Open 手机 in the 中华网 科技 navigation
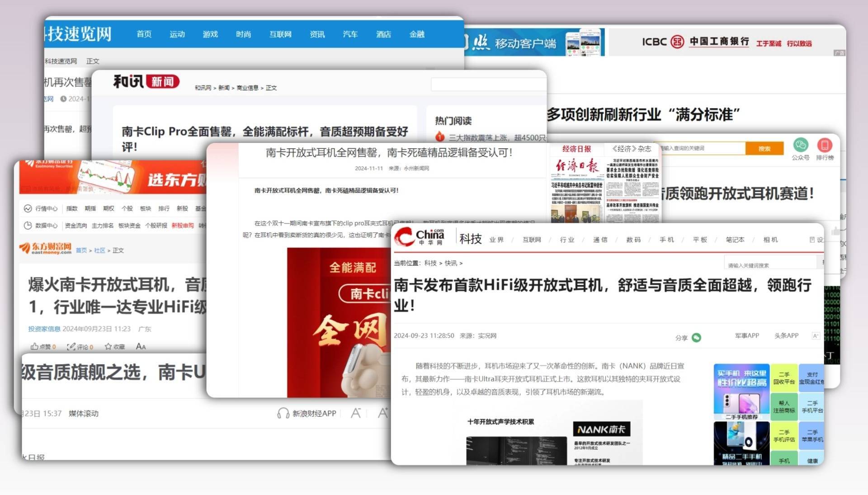The image size is (868, 495). pos(666,240)
